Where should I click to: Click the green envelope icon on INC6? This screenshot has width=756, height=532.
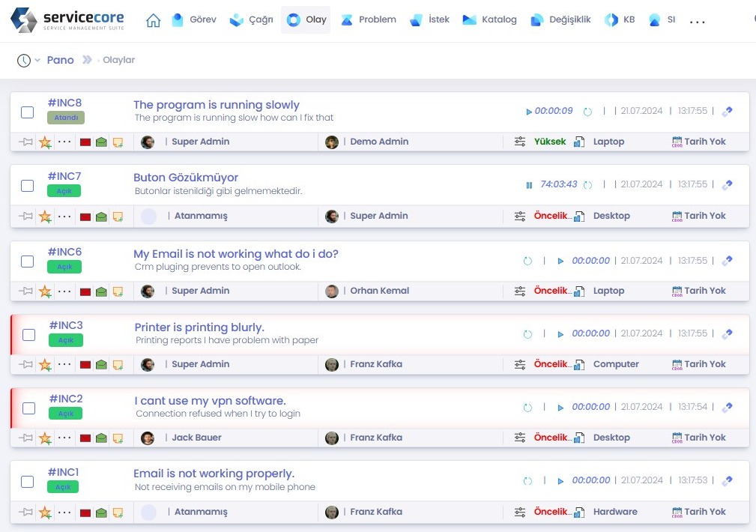tap(101, 291)
